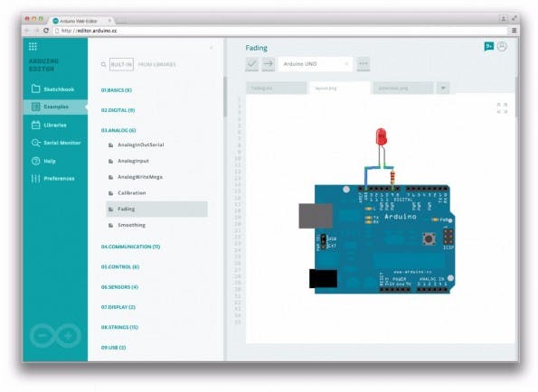The width and height of the screenshot is (538, 392).
Task: Expand the 01.BASICS category
Action: pyautogui.click(x=117, y=90)
